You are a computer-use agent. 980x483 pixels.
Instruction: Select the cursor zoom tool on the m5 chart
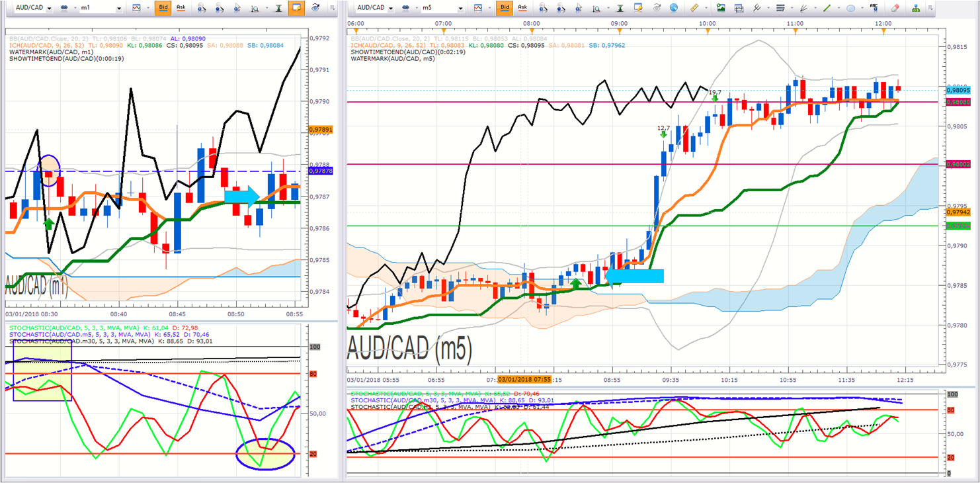(579, 8)
